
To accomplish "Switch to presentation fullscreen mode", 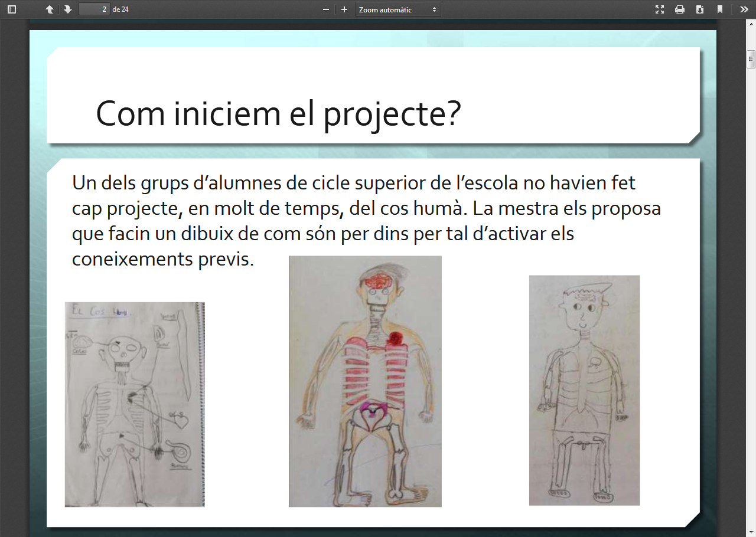I will 660,9.
